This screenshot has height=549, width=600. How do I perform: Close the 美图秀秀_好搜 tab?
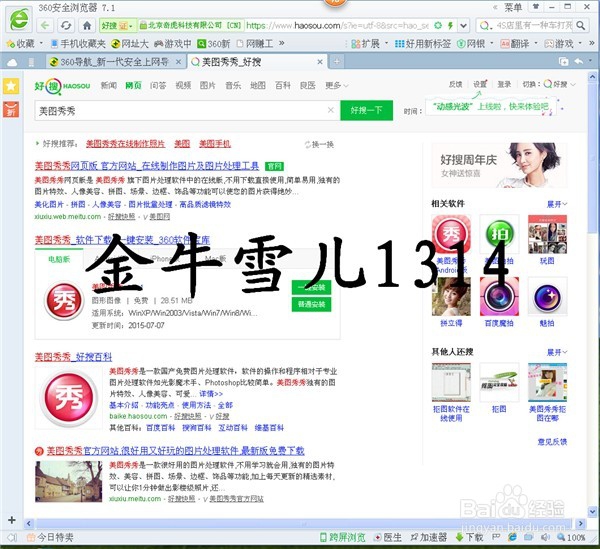coord(320,62)
